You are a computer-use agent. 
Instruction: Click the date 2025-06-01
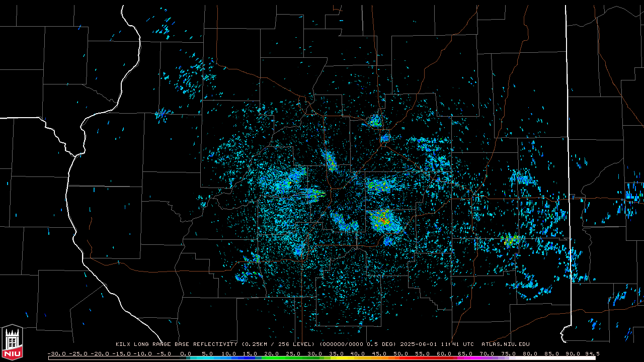[x=419, y=344]
